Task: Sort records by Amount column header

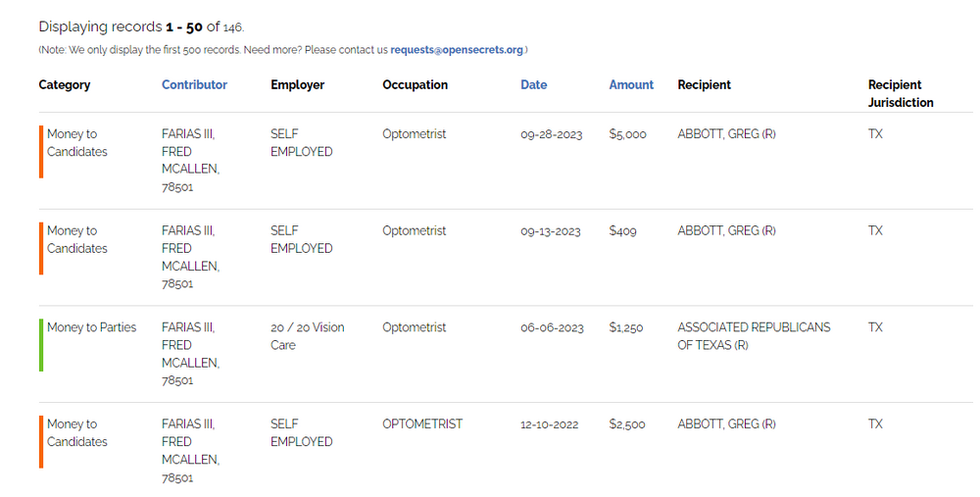Action: tap(631, 85)
